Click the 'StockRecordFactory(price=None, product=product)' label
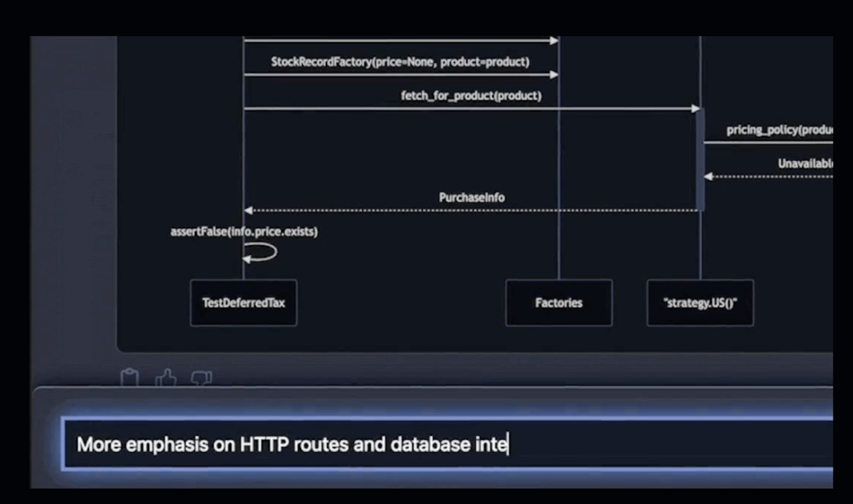This screenshot has height=504, width=853. 400,61
